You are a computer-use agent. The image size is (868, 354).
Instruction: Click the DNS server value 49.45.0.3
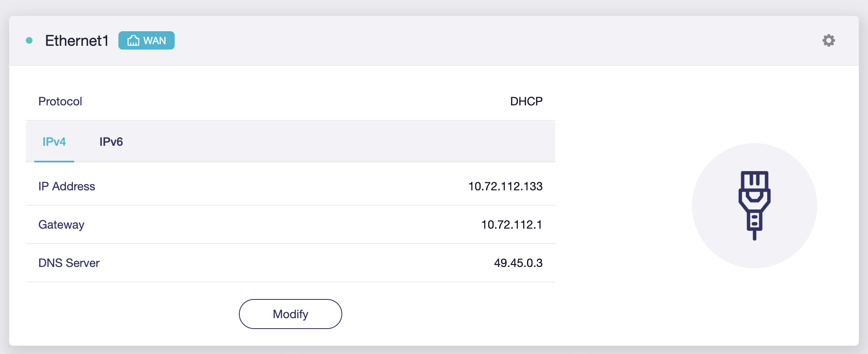tap(518, 263)
